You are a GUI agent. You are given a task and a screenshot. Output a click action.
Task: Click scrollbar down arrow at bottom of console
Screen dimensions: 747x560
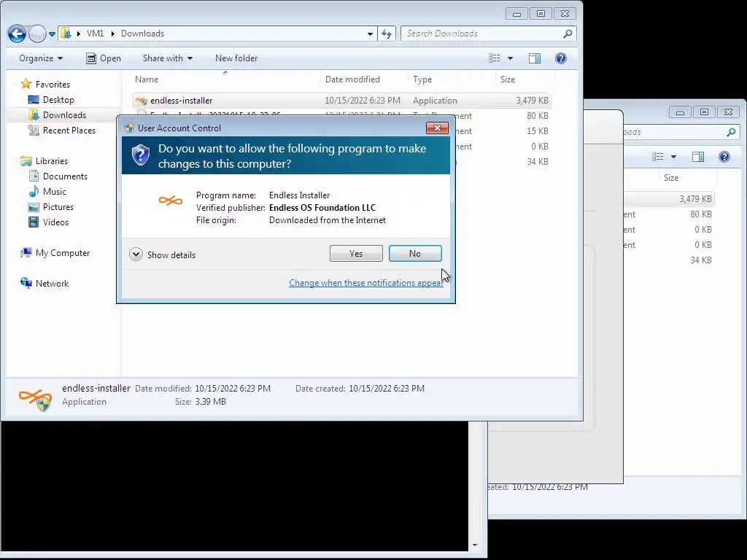(x=474, y=545)
